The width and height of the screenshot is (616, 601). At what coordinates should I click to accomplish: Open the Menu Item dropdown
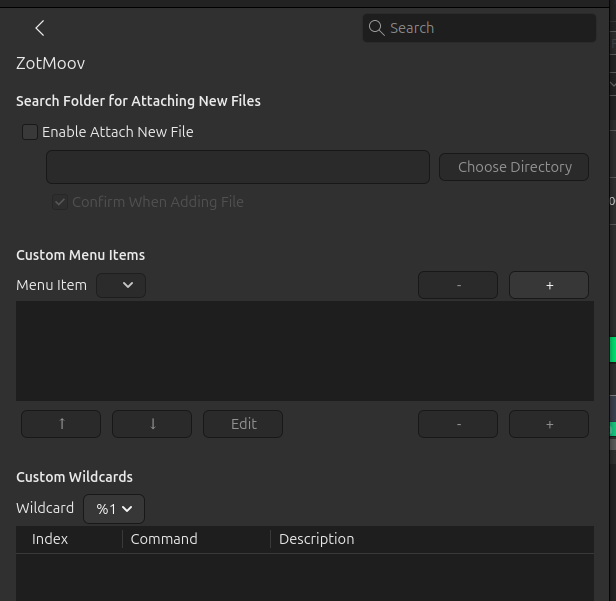click(x=121, y=285)
